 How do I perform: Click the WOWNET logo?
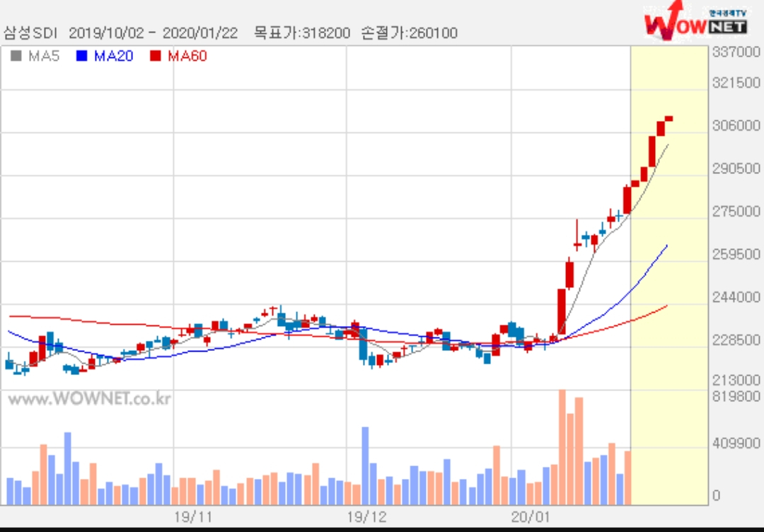click(696, 22)
